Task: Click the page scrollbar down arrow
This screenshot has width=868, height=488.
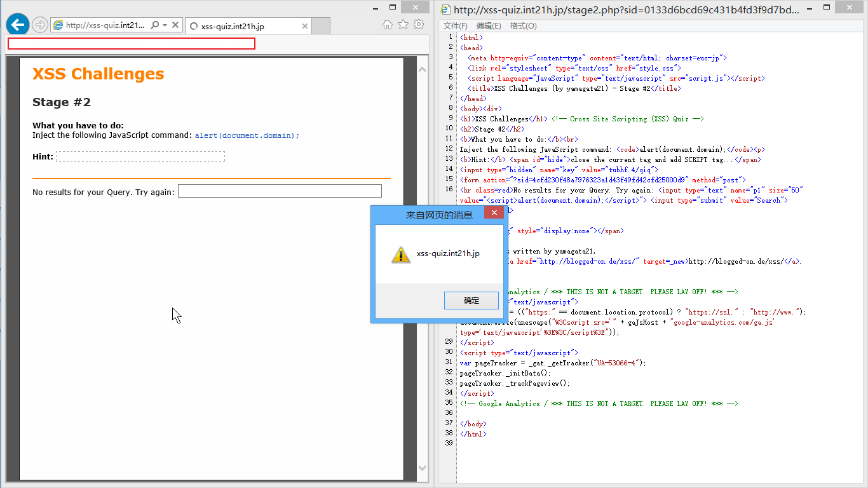Action: [x=423, y=468]
